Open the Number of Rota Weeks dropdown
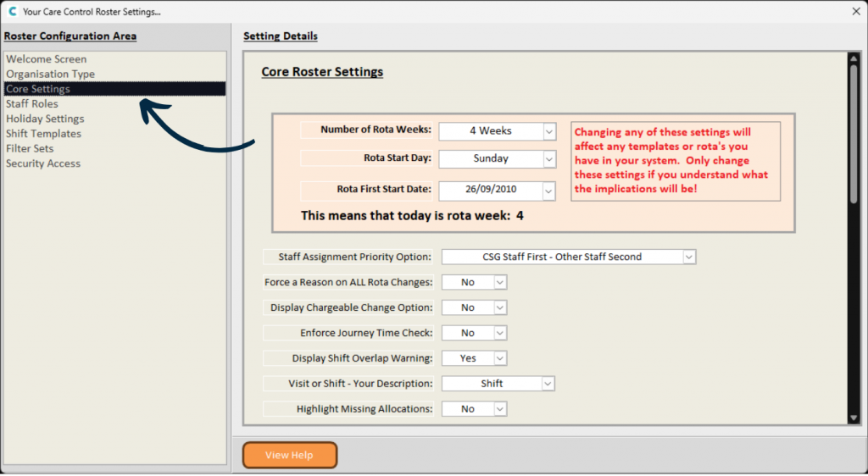 click(548, 131)
